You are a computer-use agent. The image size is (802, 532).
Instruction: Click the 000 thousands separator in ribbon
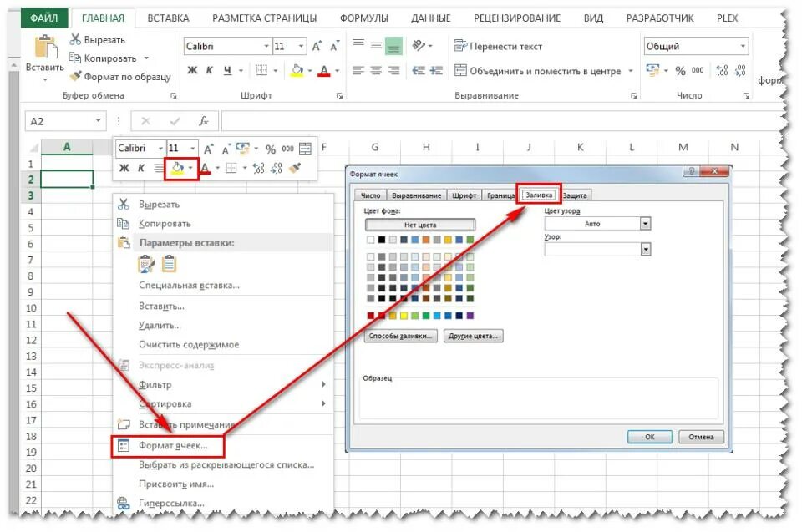(x=698, y=71)
